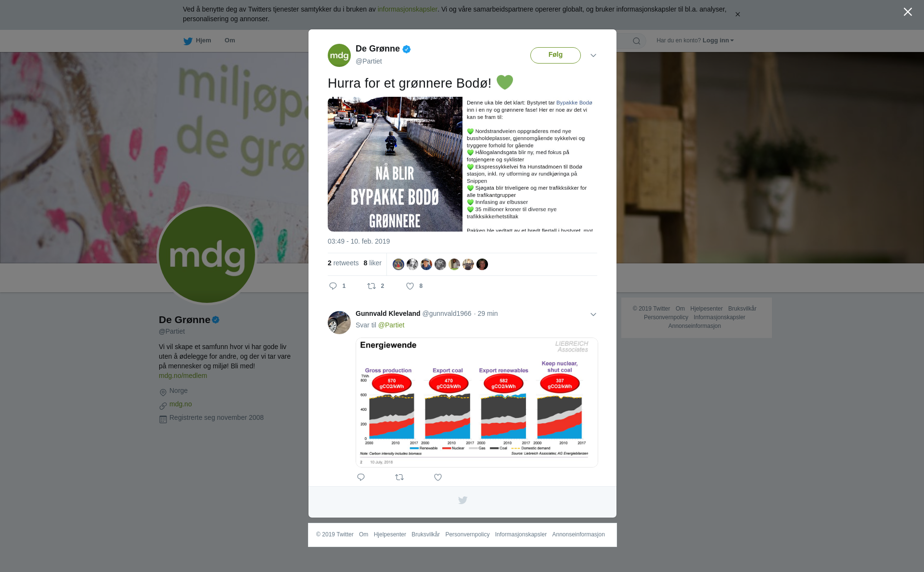Like Gunnvald Kleveland's Energiewende reply
The height and width of the screenshot is (572, 924).
point(438,477)
